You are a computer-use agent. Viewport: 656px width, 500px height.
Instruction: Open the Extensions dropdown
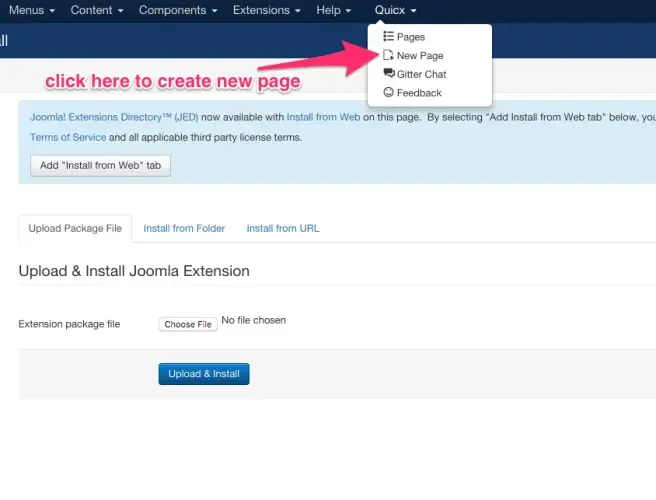point(266,10)
